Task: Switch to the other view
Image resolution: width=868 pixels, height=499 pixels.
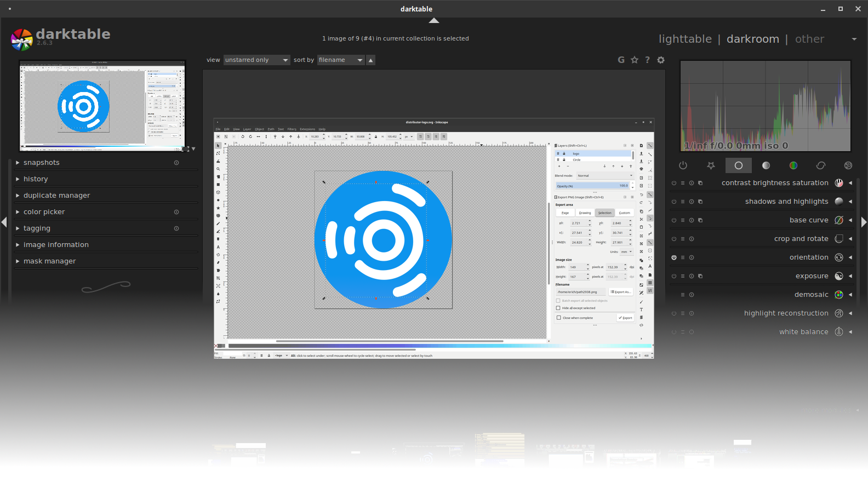Action: [809, 39]
